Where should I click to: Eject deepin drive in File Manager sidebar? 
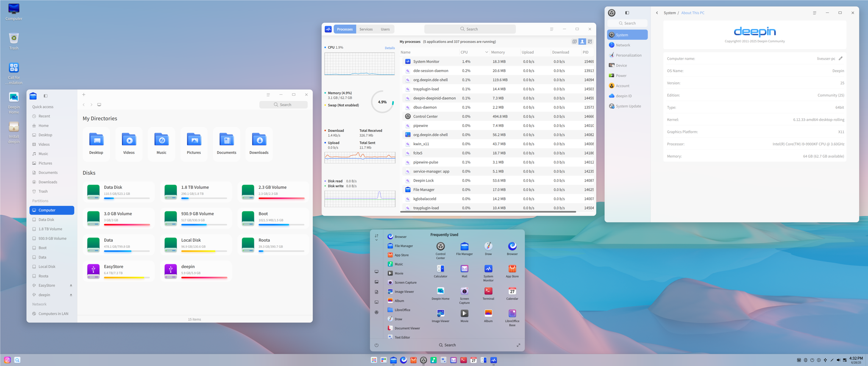pos(71,295)
